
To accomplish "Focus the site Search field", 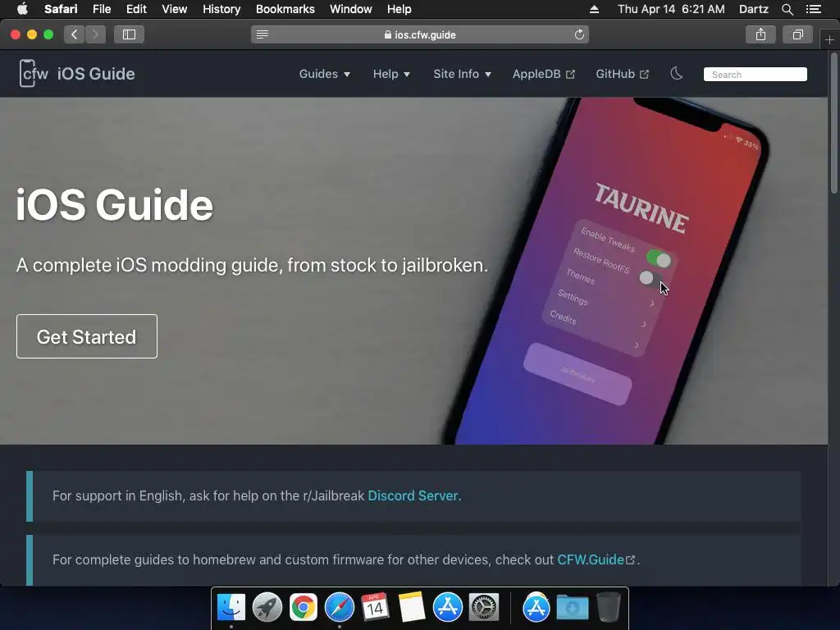I will 756,75.
